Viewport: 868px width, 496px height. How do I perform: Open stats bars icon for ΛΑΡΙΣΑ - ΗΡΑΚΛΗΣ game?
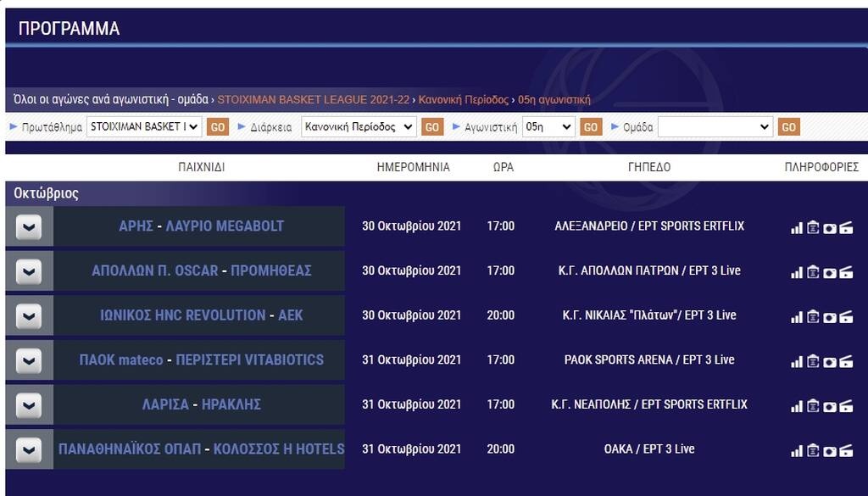point(797,407)
